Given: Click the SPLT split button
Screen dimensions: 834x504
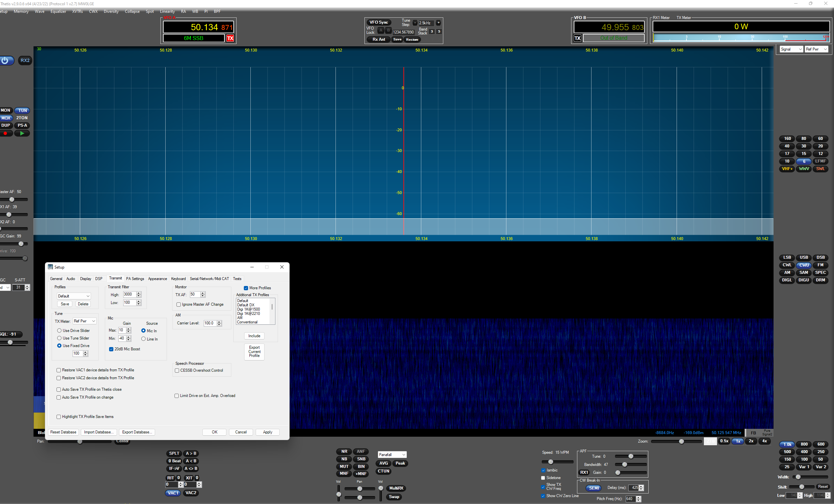Looking at the screenshot, I should coord(174,454).
